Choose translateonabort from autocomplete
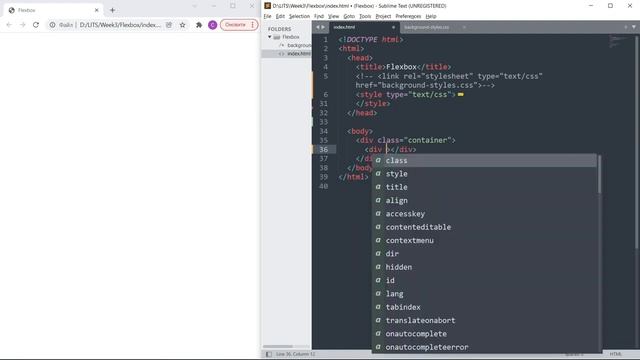Image resolution: width=640 pixels, height=360 pixels. point(484,320)
